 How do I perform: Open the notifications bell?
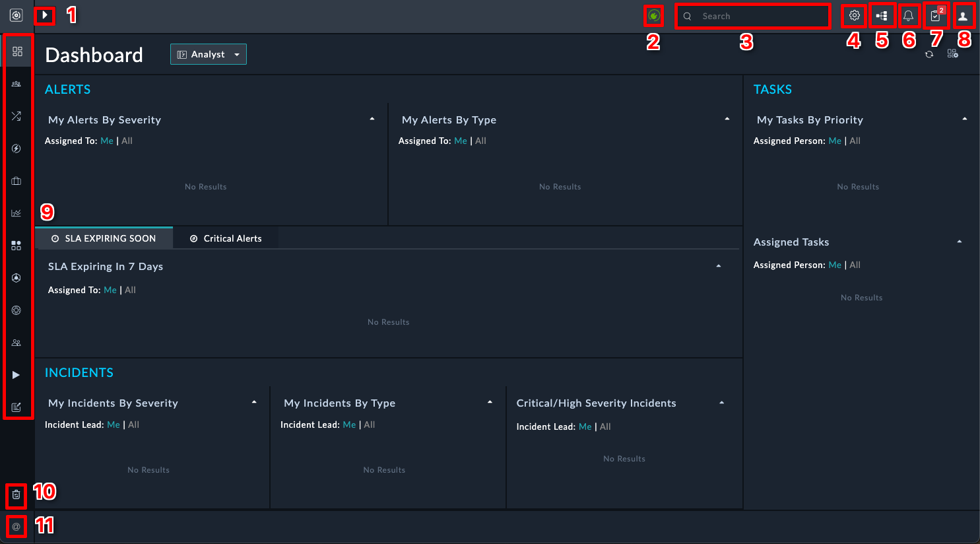pyautogui.click(x=909, y=16)
